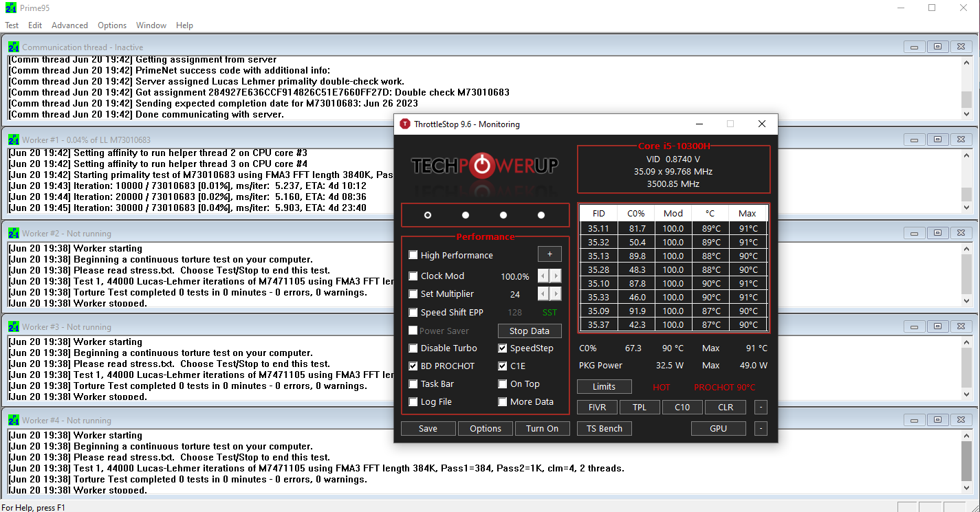The width and height of the screenshot is (980, 512).
Task: Select the second ThrottleStop profile radio button
Action: (466, 215)
